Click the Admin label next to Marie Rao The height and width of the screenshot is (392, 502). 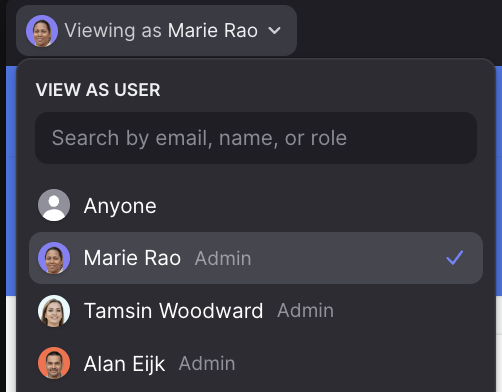[x=223, y=258]
